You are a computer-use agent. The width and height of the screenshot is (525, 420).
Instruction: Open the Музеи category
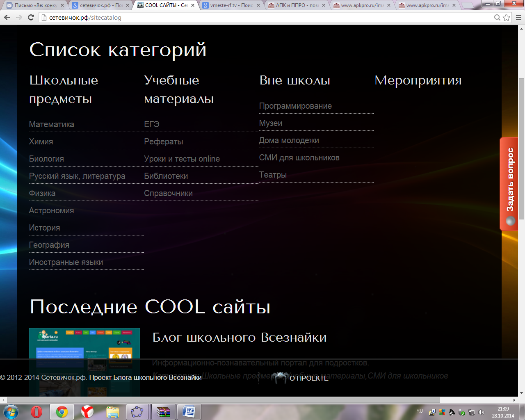click(x=271, y=123)
